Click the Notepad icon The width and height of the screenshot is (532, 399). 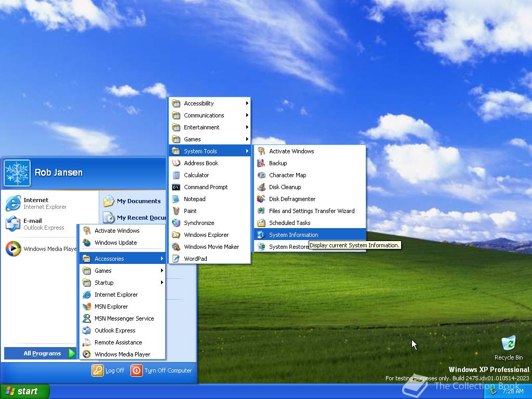176,199
